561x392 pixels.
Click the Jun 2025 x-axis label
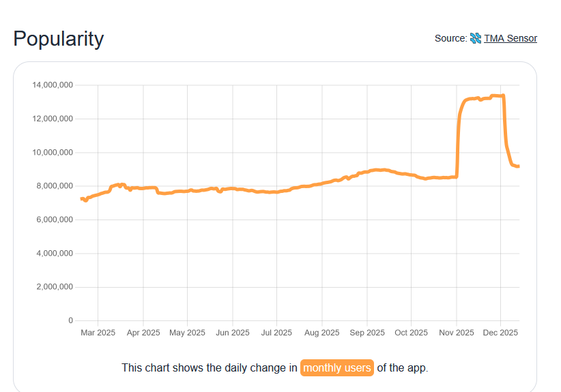coord(232,333)
